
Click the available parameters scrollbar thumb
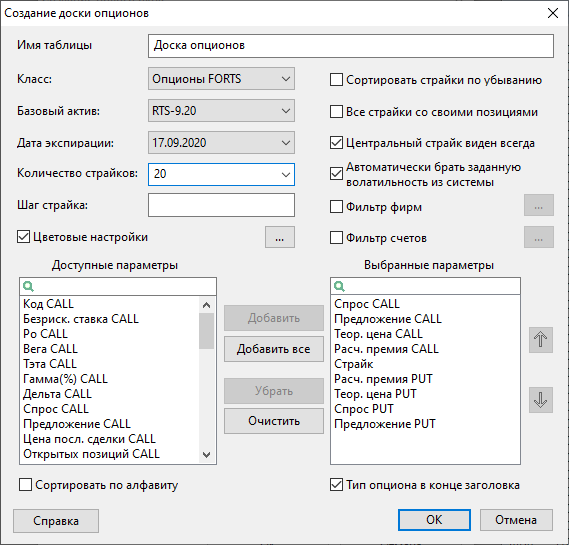206,331
